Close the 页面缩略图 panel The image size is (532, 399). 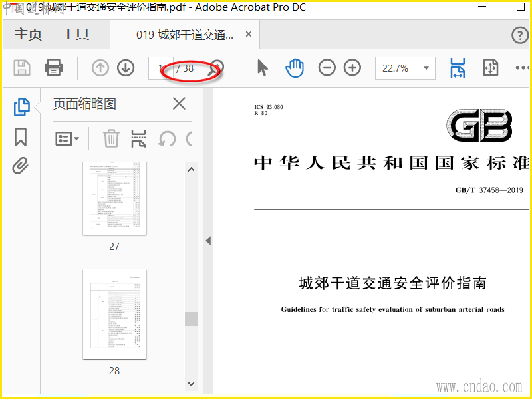pyautogui.click(x=179, y=104)
